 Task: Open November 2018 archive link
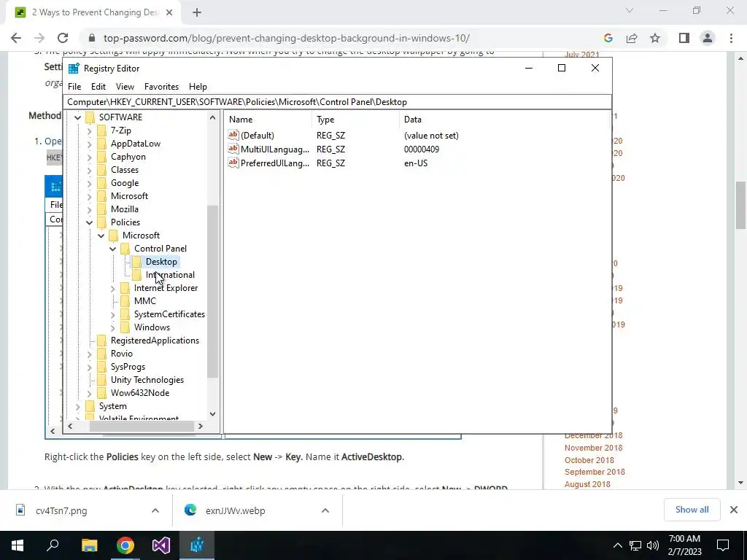(594, 448)
